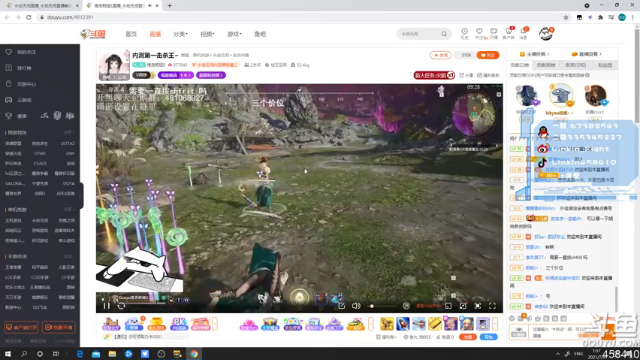
Task: Select CS:GO in the sidebar game list
Action: [40, 163]
